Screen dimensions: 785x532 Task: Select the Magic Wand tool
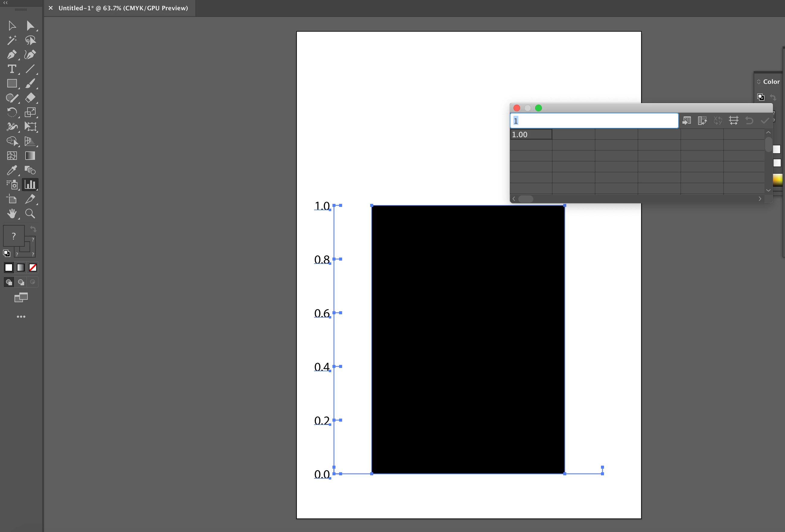point(11,40)
